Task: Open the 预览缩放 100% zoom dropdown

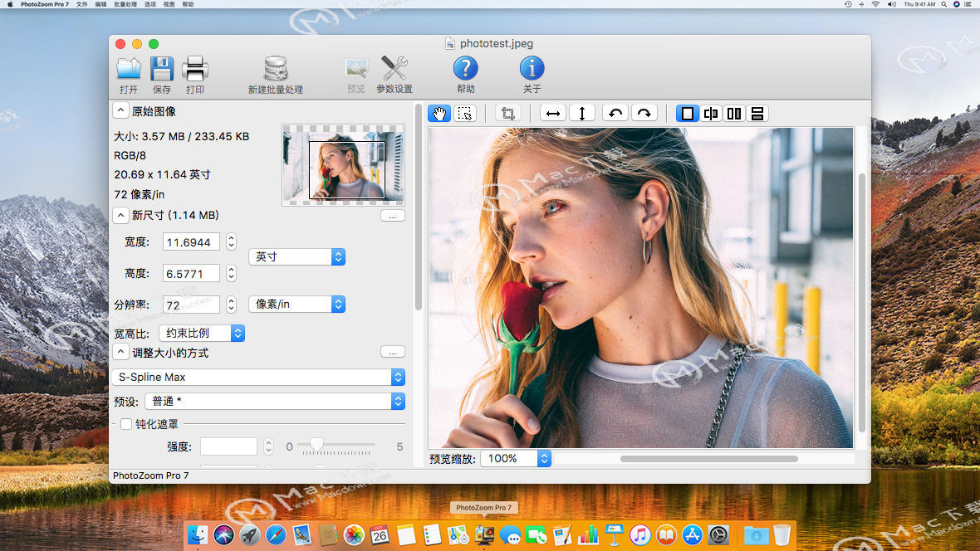Action: (x=516, y=459)
